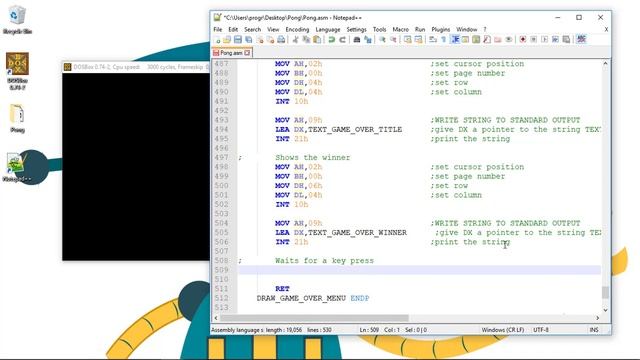Click the document close X in the menu bar
This screenshot has width=640, height=360.
tap(606, 29)
